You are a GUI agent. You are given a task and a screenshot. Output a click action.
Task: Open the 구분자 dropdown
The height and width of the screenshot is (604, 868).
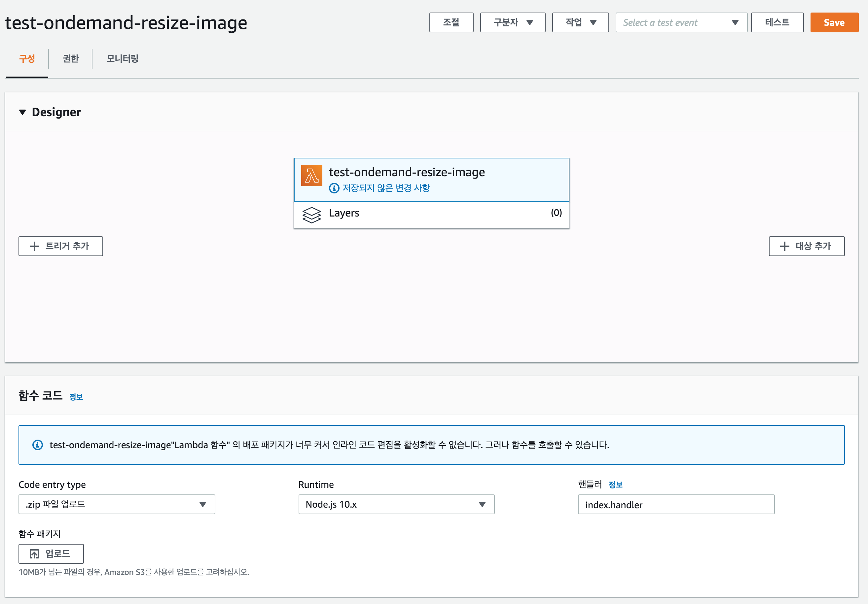[x=512, y=23]
